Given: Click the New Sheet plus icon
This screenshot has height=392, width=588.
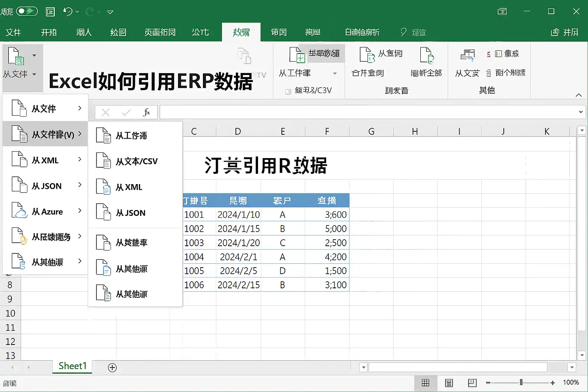Looking at the screenshot, I should [112, 367].
